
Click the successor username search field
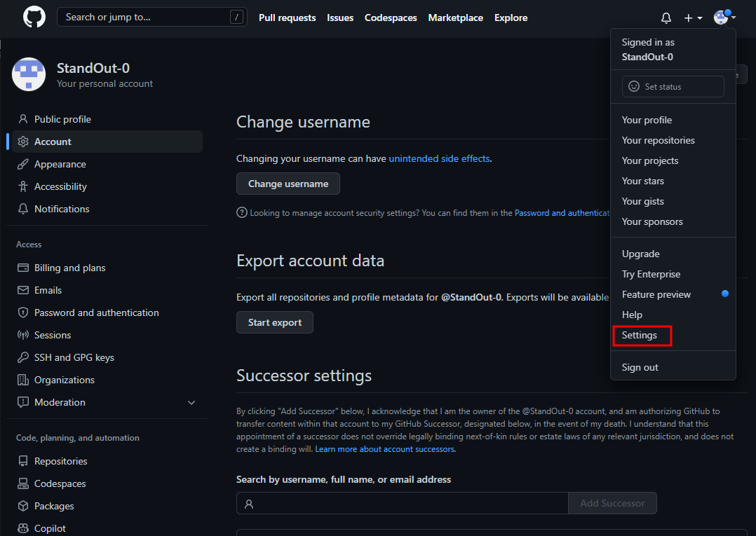(402, 503)
